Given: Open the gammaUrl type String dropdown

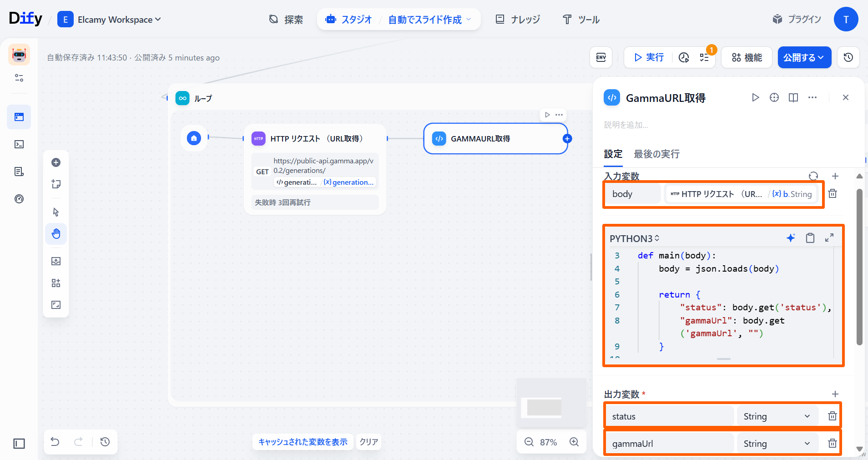Looking at the screenshot, I should click(x=777, y=444).
